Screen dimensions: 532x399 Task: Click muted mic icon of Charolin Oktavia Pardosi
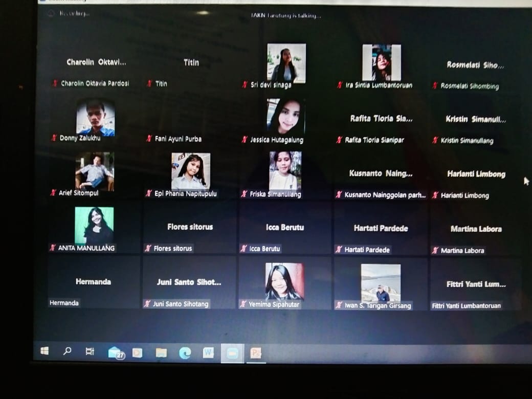pyautogui.click(x=55, y=83)
